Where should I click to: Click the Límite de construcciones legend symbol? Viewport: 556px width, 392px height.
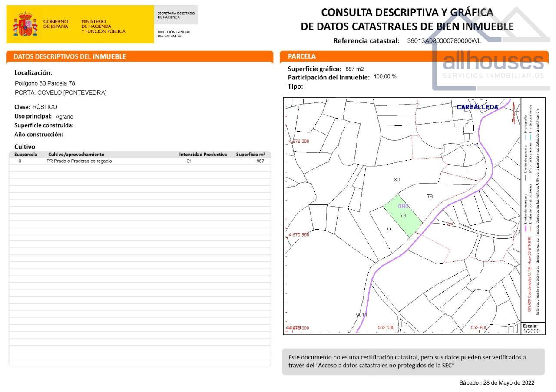click(x=530, y=229)
